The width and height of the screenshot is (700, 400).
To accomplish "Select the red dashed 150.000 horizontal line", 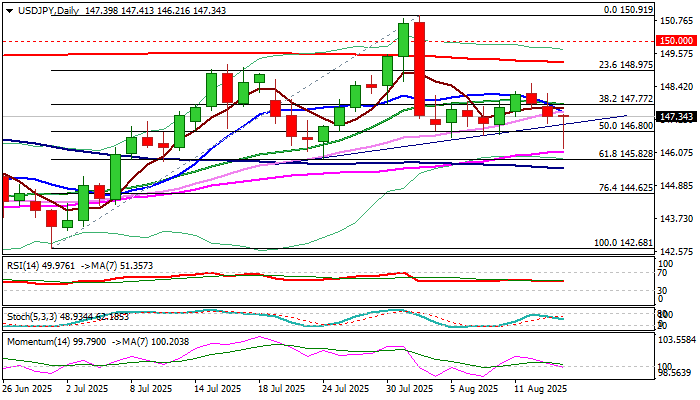I will pos(328,41).
